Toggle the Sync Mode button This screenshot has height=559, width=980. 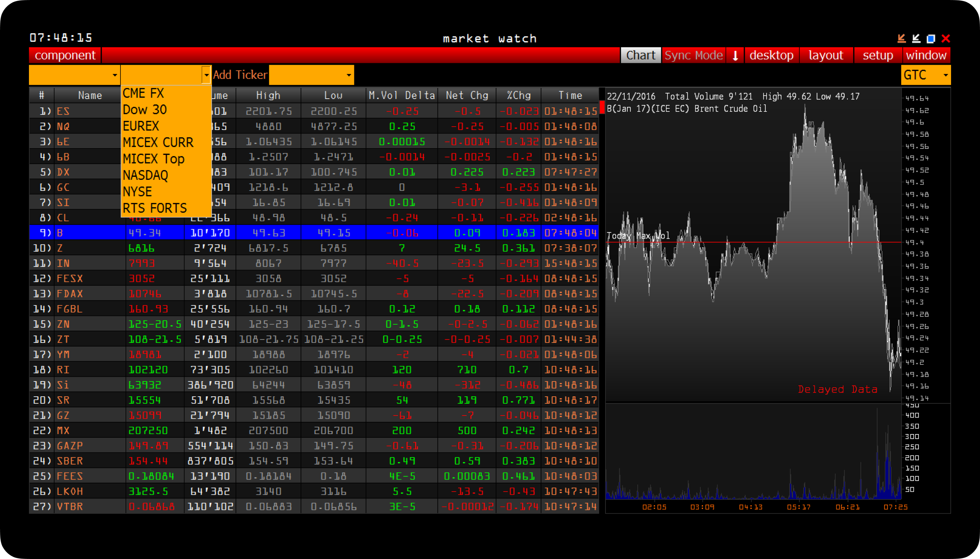(694, 55)
